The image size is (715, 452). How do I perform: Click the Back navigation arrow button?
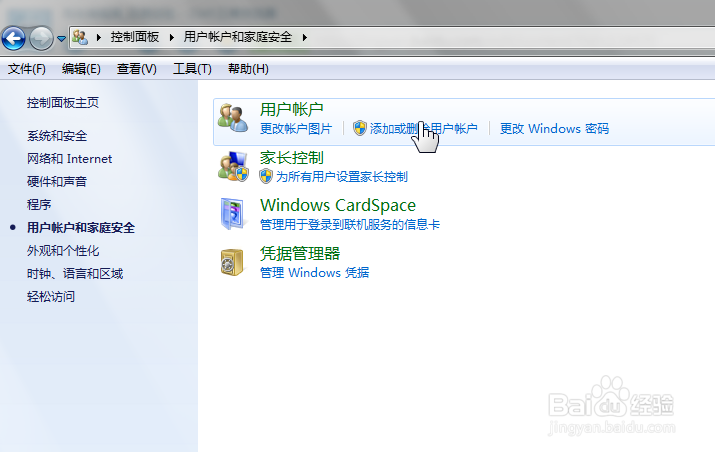point(14,38)
